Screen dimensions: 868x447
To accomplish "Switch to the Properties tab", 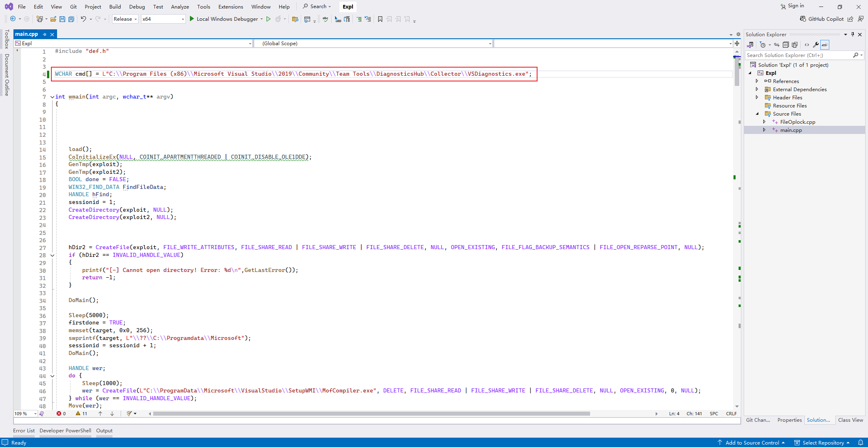I will [x=789, y=420].
